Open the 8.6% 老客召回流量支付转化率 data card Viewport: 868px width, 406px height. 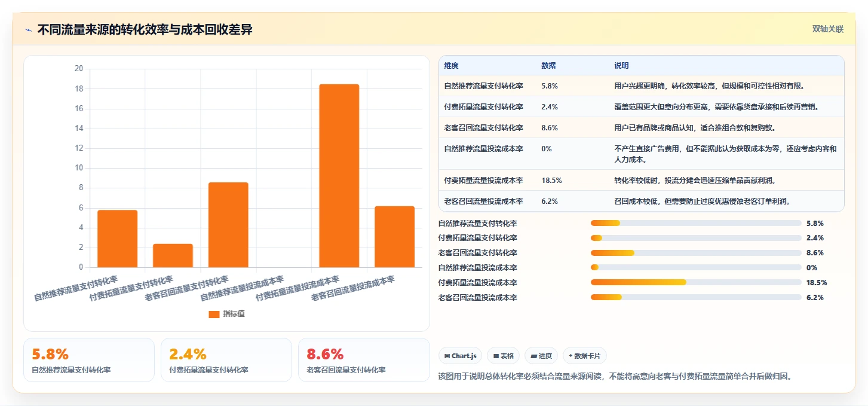click(x=364, y=360)
